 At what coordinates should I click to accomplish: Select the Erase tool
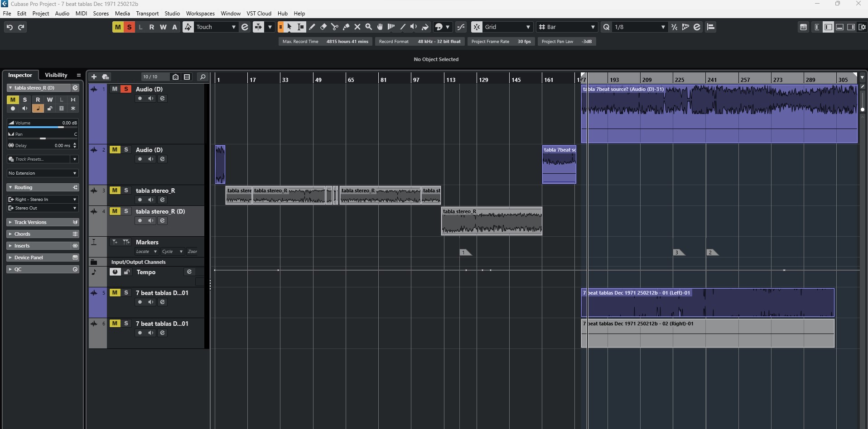tap(323, 27)
